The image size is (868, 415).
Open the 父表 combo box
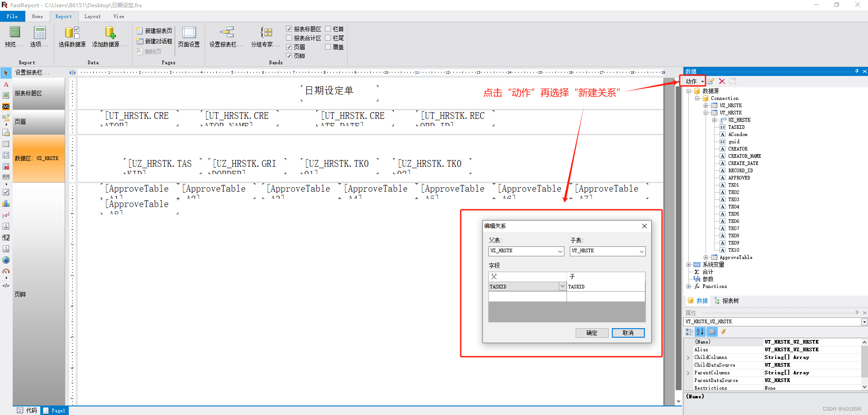click(561, 251)
